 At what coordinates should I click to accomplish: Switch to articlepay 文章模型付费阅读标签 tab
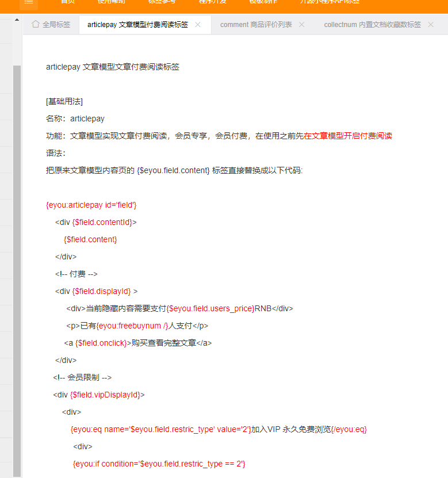(x=137, y=25)
